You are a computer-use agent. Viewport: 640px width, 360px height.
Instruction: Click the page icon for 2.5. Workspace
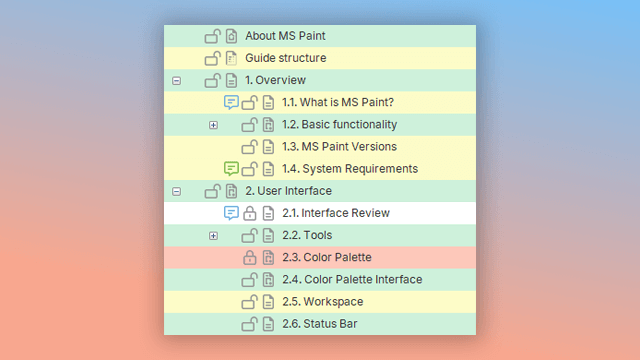[x=268, y=302]
